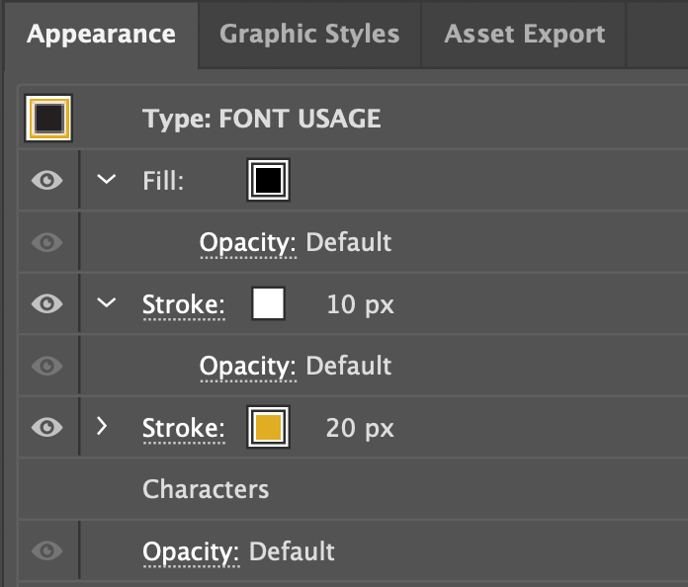Screen dimensions: 688x587
Task: Toggle visibility of Fill's Opacity row
Action: tap(47, 243)
